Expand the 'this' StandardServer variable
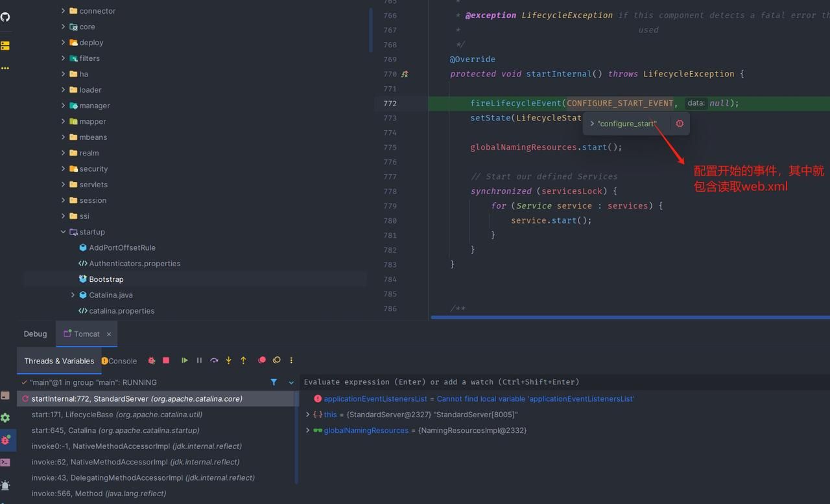 pyautogui.click(x=308, y=415)
